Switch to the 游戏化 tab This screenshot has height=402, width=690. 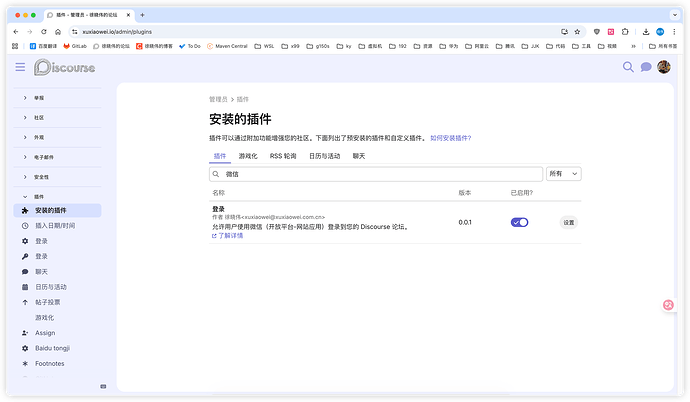[248, 156]
